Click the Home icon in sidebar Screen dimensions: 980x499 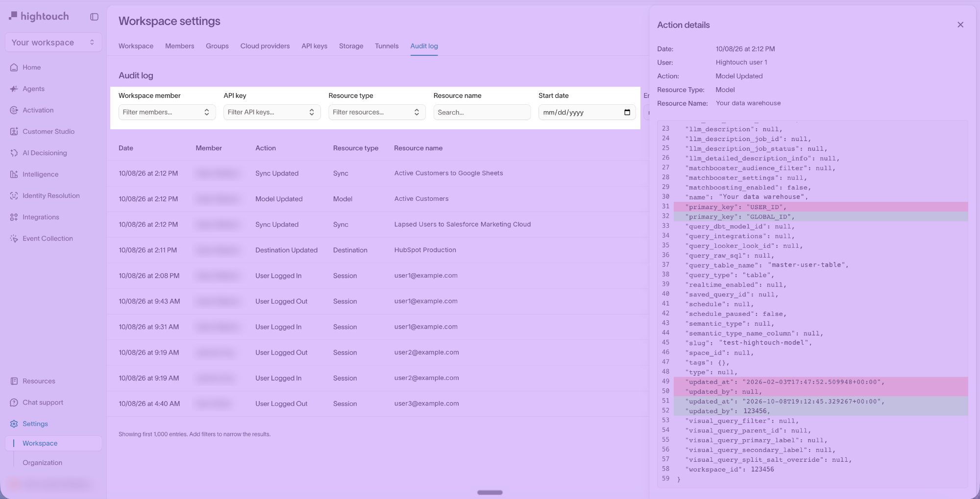click(14, 68)
